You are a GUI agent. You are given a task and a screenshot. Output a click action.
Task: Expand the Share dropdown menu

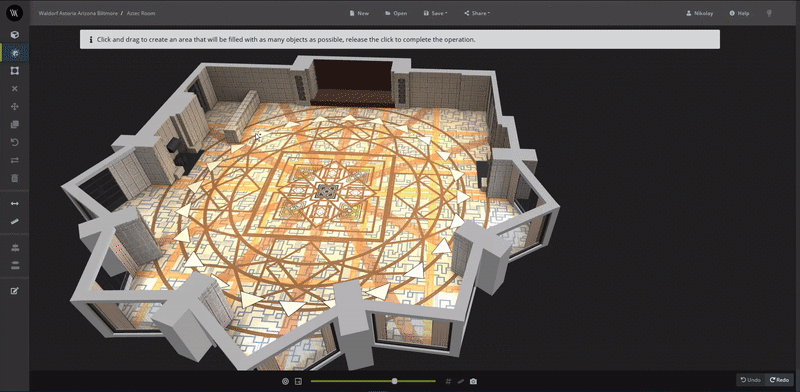(477, 13)
